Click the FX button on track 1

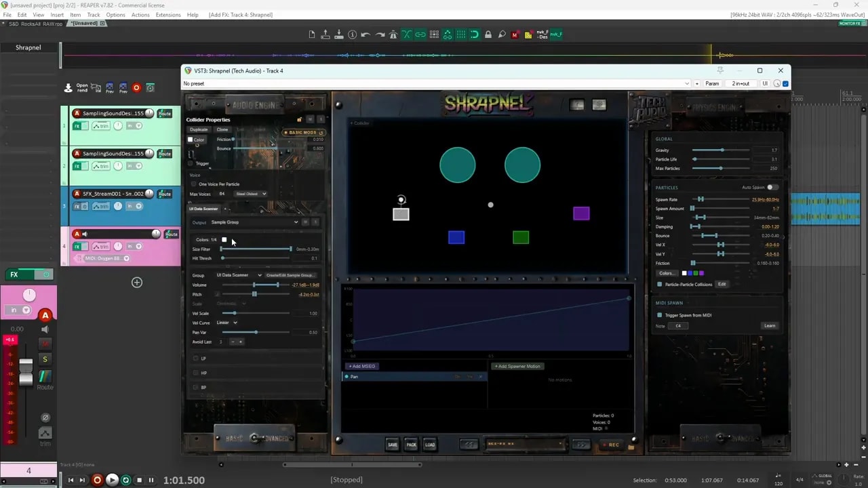[x=77, y=126]
